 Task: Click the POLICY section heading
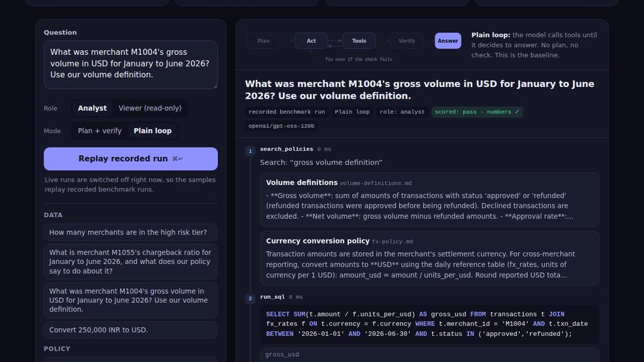coord(57,349)
